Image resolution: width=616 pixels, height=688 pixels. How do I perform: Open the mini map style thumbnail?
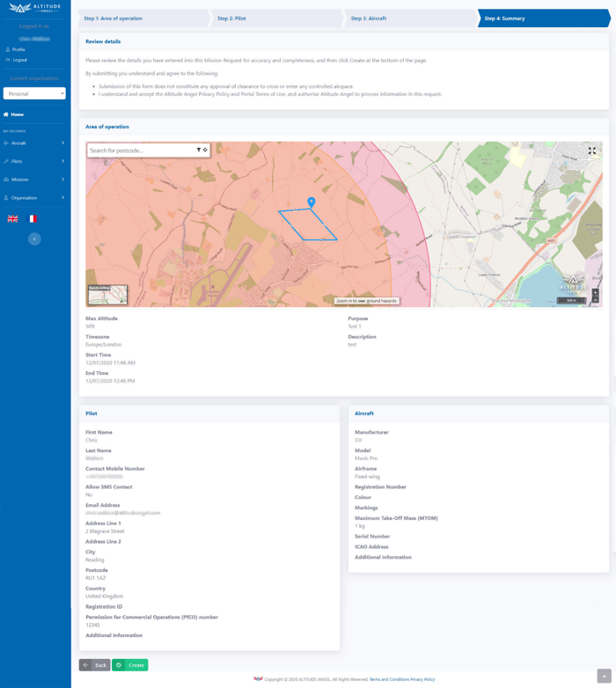[x=107, y=295]
